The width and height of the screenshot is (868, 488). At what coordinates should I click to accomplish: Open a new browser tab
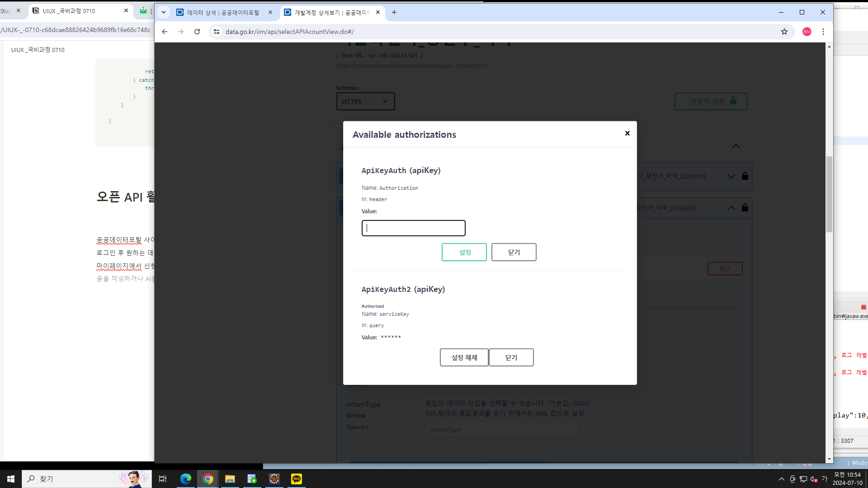click(394, 12)
